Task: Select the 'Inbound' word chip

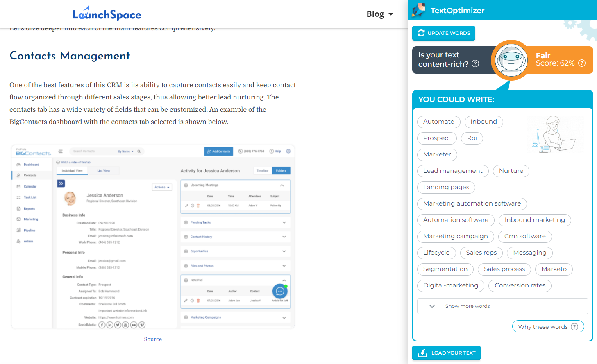Action: [x=484, y=122]
